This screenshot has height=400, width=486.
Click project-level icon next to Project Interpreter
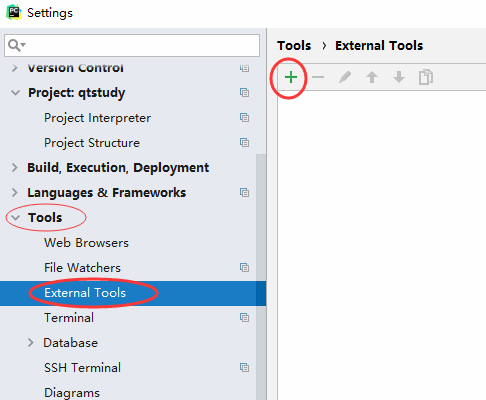244,118
